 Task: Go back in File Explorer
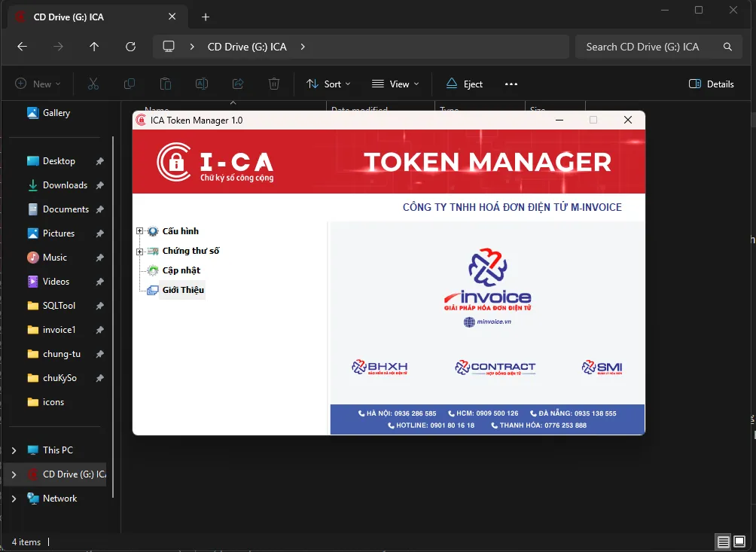pyautogui.click(x=22, y=47)
